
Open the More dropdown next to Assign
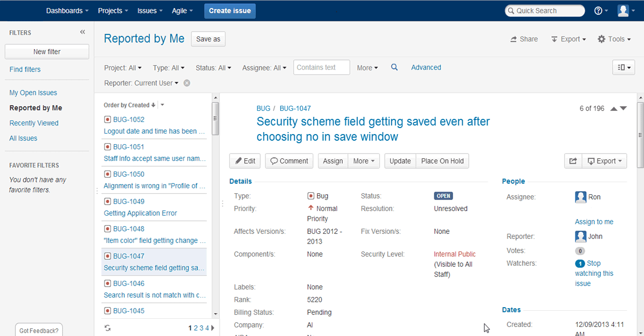pos(363,161)
